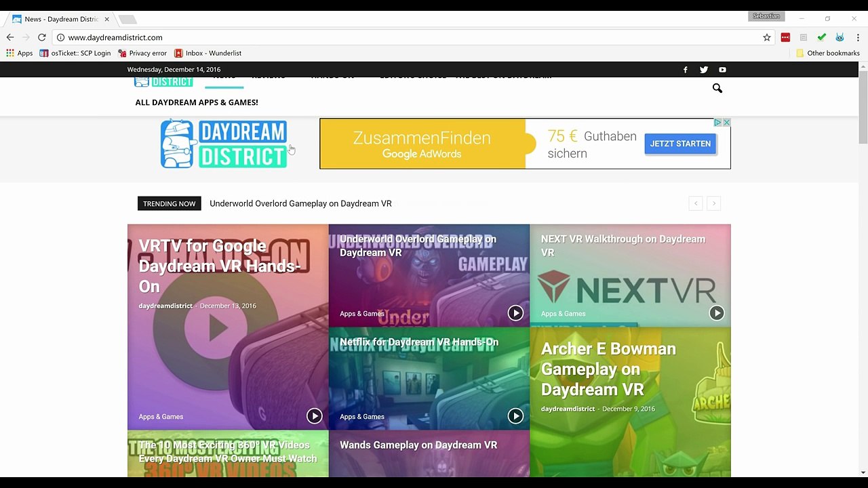Image resolution: width=868 pixels, height=488 pixels.
Task: Open the 10 Most Exciting 360° VR Videos article
Action: click(228, 452)
